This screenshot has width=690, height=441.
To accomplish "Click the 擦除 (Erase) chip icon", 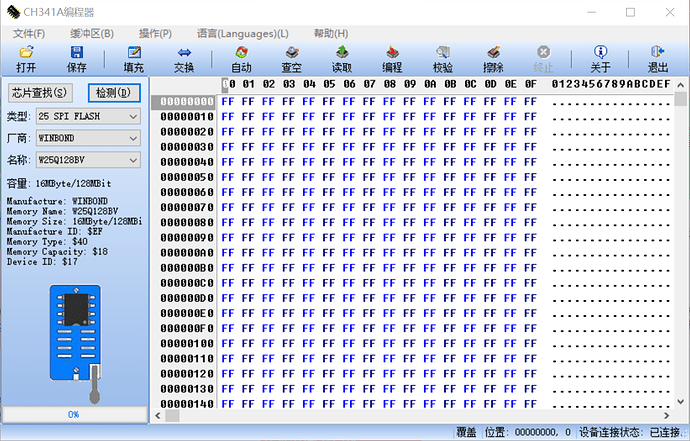I will coord(493,59).
